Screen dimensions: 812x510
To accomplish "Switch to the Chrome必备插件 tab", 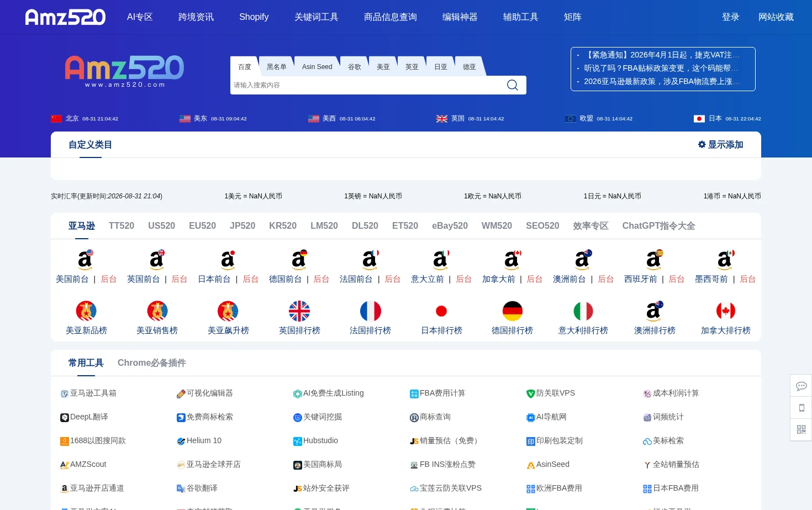I will coord(152,363).
